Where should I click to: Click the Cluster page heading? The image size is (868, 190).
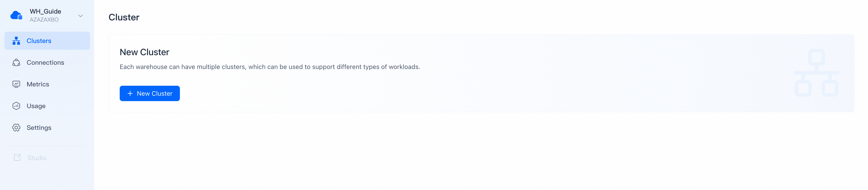click(x=124, y=17)
